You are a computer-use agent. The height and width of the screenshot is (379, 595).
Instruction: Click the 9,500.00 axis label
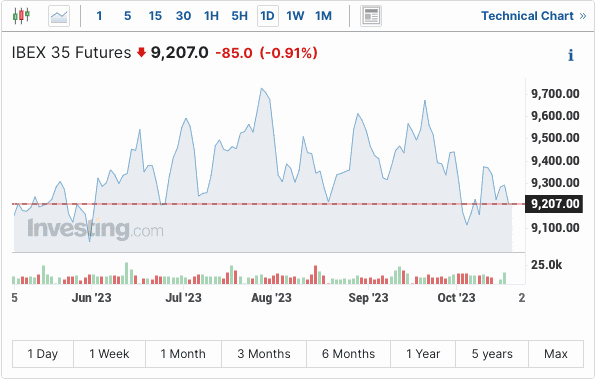pyautogui.click(x=555, y=138)
